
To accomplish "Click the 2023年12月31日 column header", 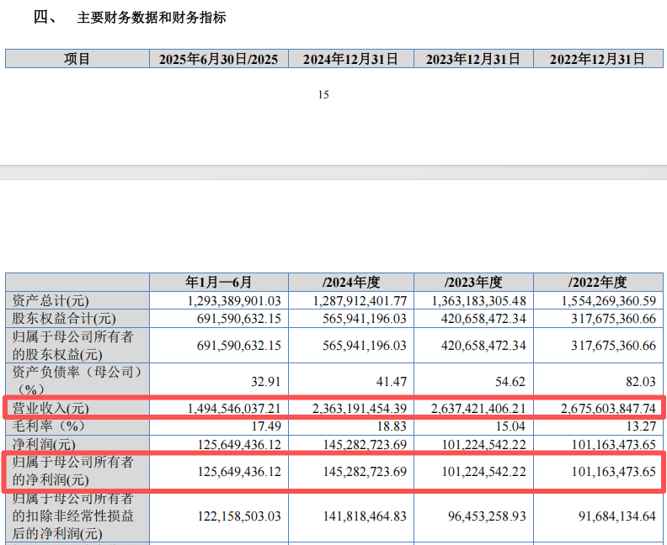I will 474,59.
